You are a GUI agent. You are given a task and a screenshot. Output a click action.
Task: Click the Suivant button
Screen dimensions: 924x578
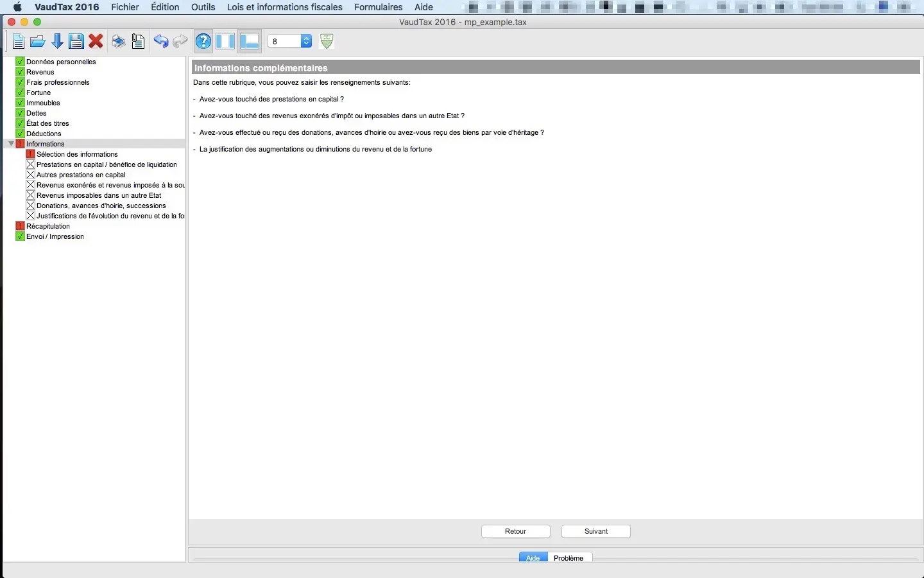(x=596, y=531)
